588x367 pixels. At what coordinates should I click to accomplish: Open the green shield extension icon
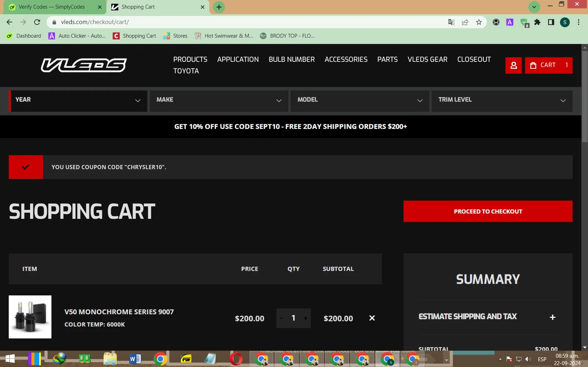[524, 23]
